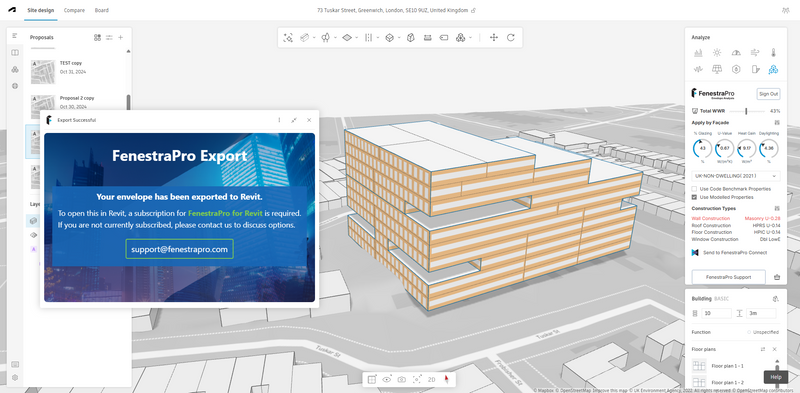This screenshot has height=393, width=800.
Task: Click the Total WWR slider handle
Action: click(746, 111)
